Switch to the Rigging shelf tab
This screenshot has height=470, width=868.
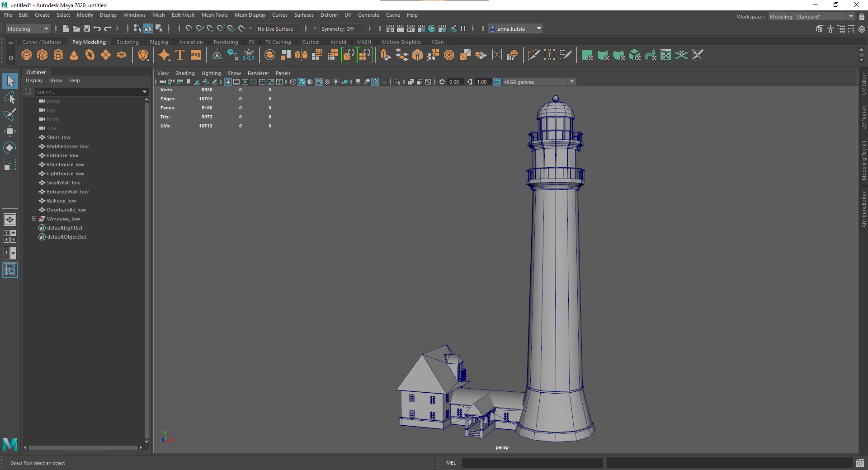pyautogui.click(x=159, y=42)
